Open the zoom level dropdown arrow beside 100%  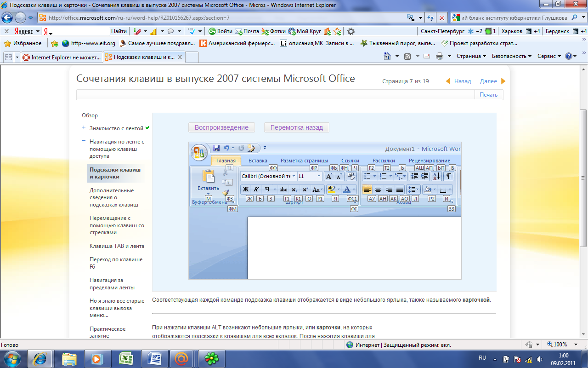577,345
